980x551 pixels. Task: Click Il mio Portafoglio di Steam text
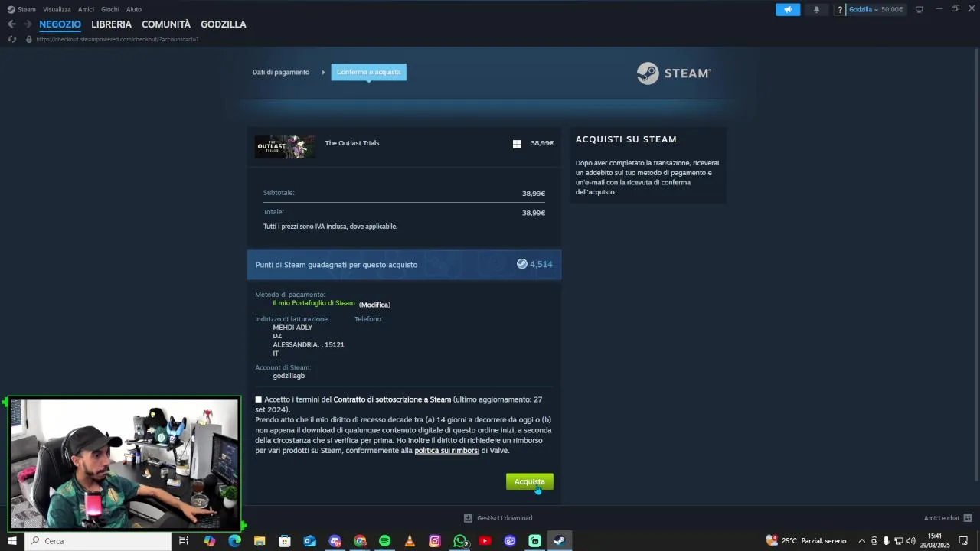(x=314, y=303)
